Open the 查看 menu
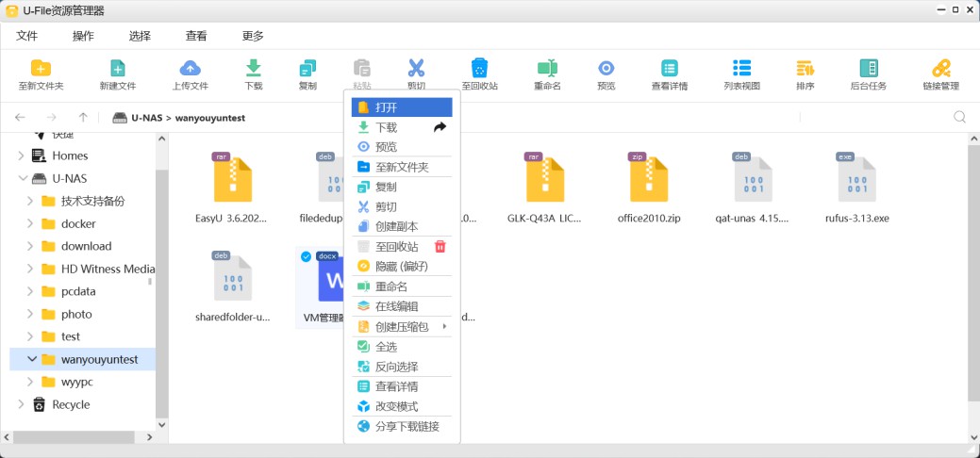980x458 pixels. tap(196, 36)
